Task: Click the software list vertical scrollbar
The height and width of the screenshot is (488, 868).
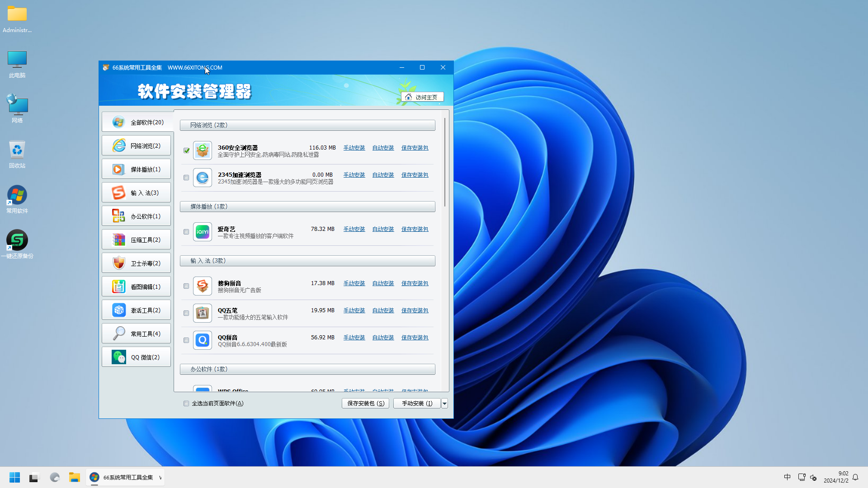Action: tap(445, 163)
